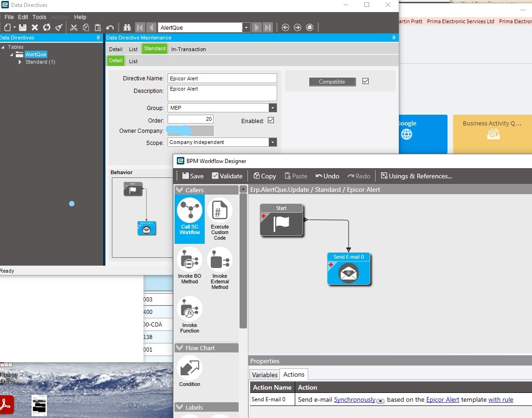Click the New icon in Data Directives toolbar
532x418 pixels.
(x=7, y=27)
